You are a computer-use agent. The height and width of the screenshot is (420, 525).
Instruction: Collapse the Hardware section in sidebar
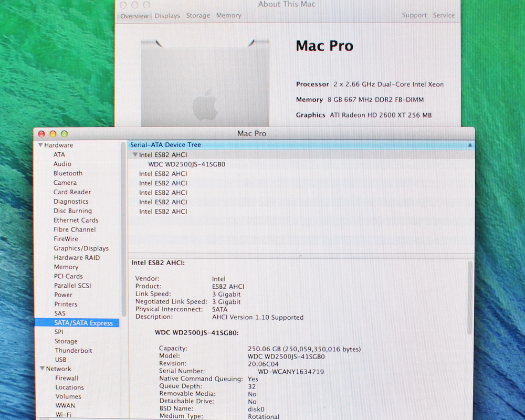[40, 145]
